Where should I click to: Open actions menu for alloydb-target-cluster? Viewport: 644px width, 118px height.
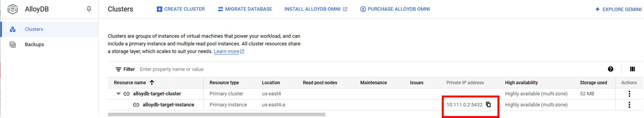click(x=629, y=94)
